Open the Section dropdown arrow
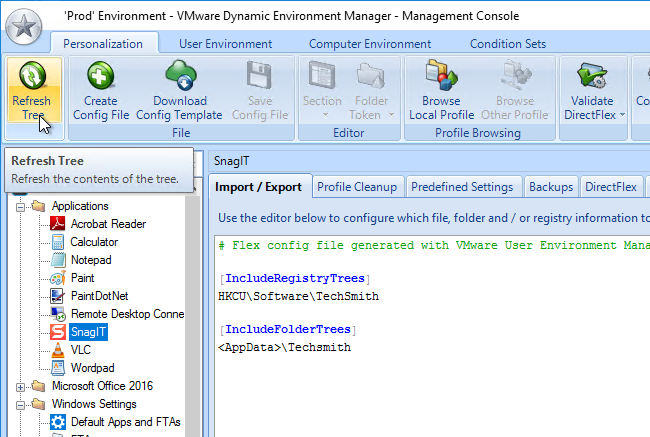The image size is (650, 437). click(x=325, y=115)
